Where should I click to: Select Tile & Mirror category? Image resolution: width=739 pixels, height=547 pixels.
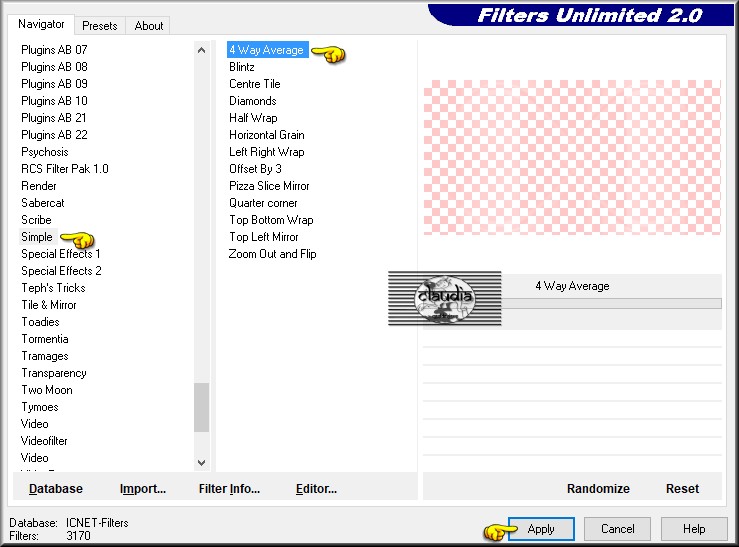(49, 305)
